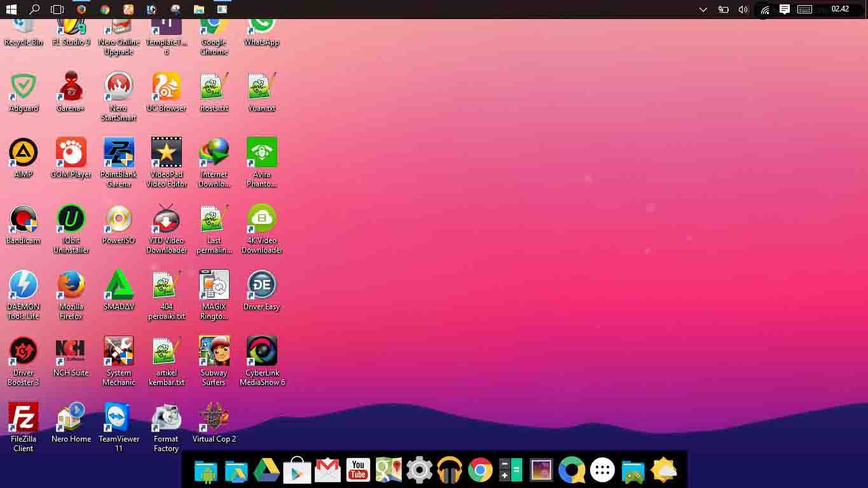Launch the Play Store from the dock

click(x=297, y=471)
